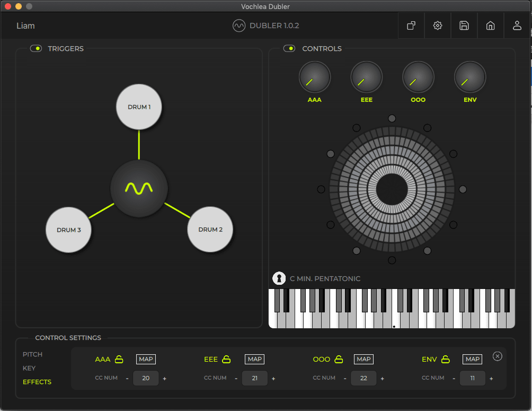The width and height of the screenshot is (532, 411).
Task: Go to the home icon
Action: click(490, 25)
